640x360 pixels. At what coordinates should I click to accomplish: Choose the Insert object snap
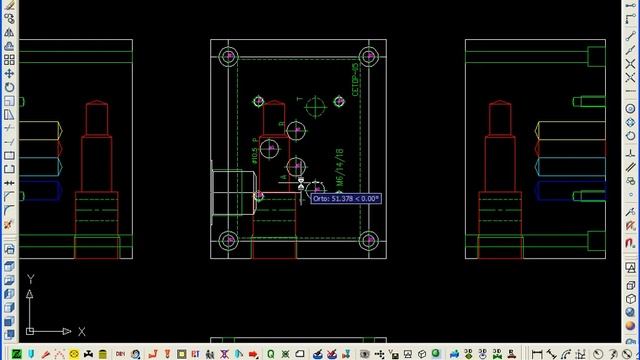(631, 180)
